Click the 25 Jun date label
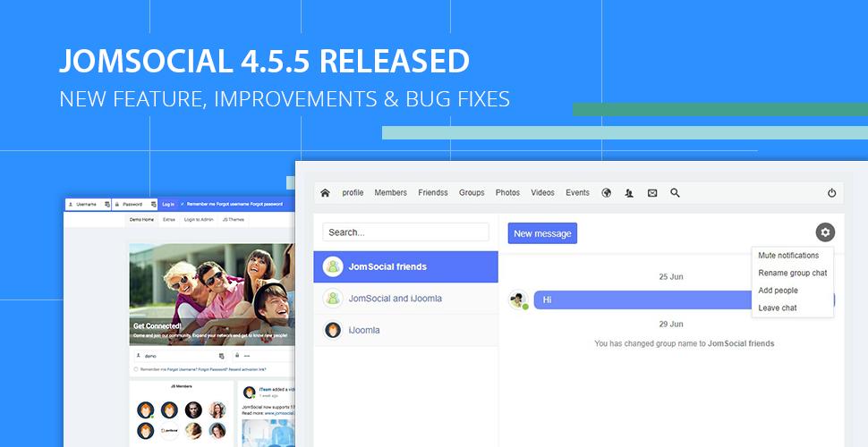868x447 pixels. 671,276
